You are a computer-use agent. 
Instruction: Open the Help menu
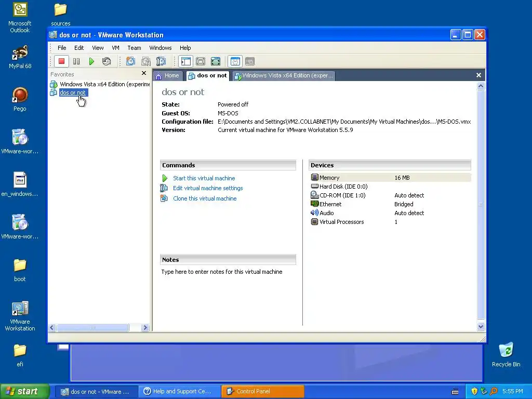[185, 48]
